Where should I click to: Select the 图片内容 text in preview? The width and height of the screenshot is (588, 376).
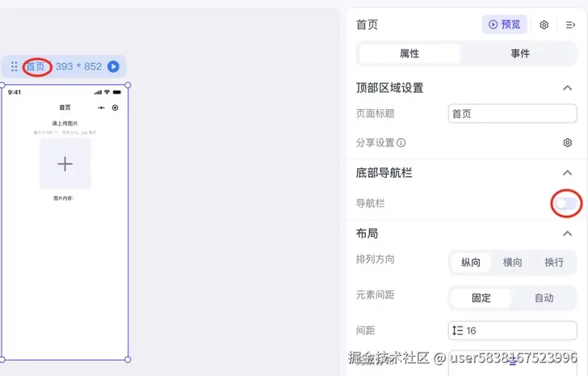click(63, 198)
